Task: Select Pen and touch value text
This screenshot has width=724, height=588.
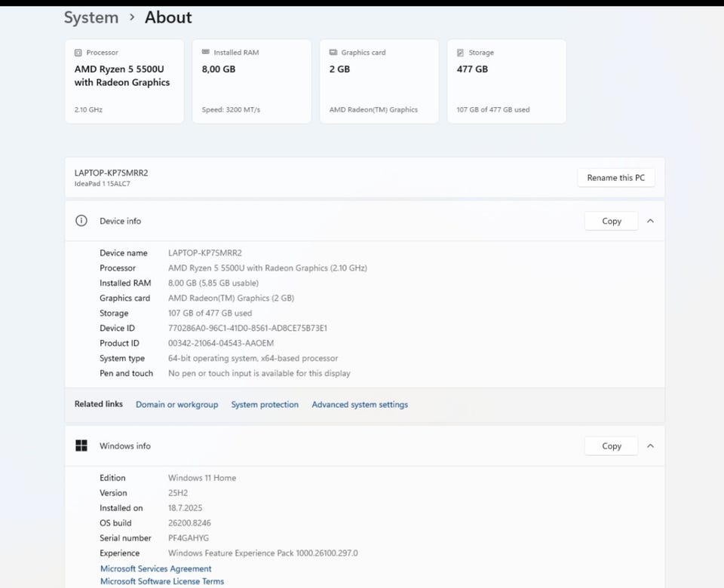Action: (259, 373)
